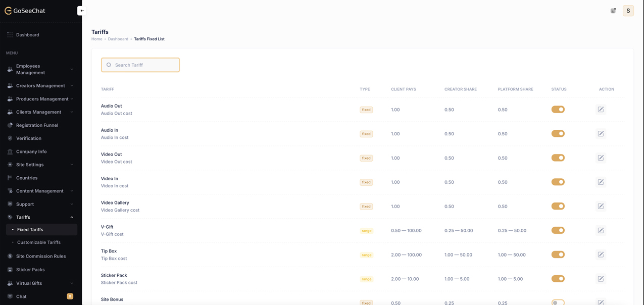This screenshot has width=644, height=305.
Task: Edit the Video Gallery tariff
Action: coord(601,206)
